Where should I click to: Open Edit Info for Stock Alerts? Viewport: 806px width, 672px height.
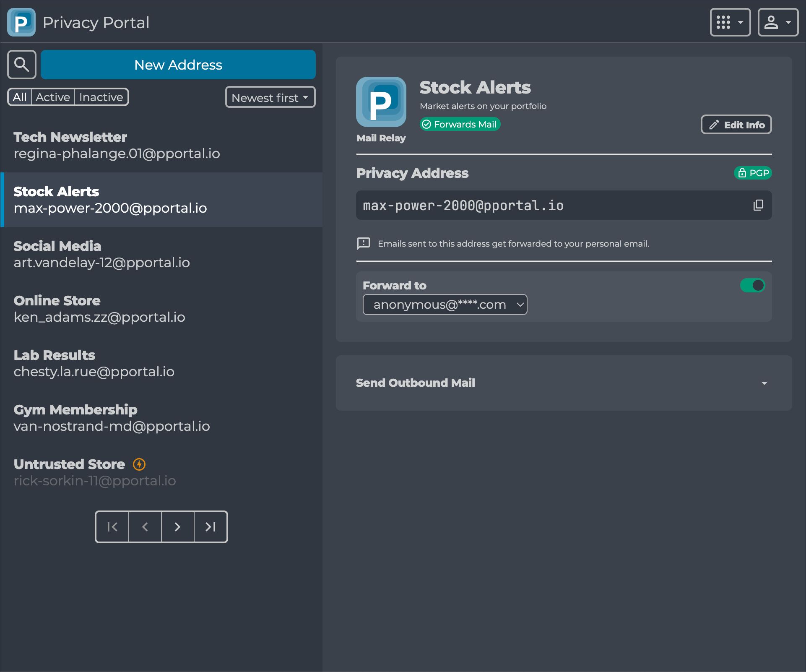pos(736,124)
